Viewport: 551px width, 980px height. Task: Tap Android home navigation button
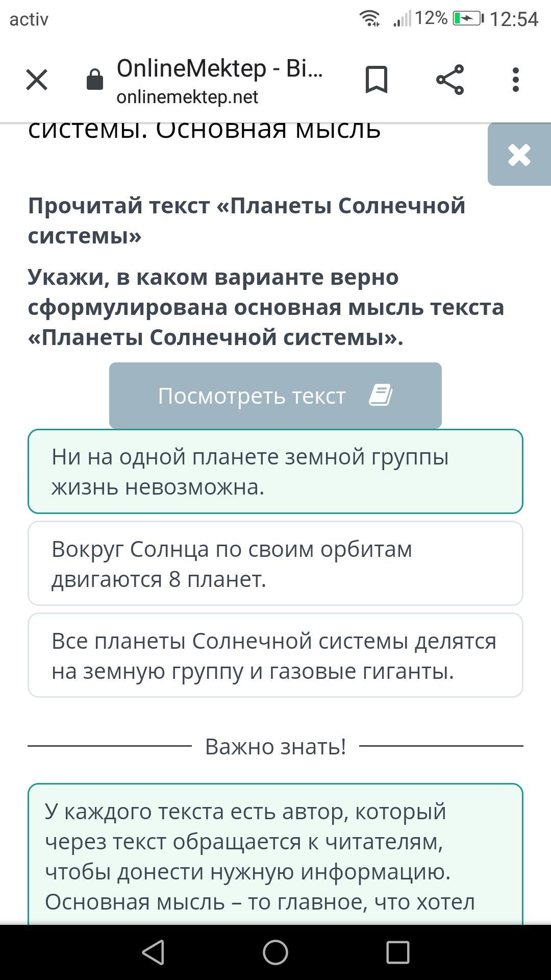pyautogui.click(x=275, y=952)
